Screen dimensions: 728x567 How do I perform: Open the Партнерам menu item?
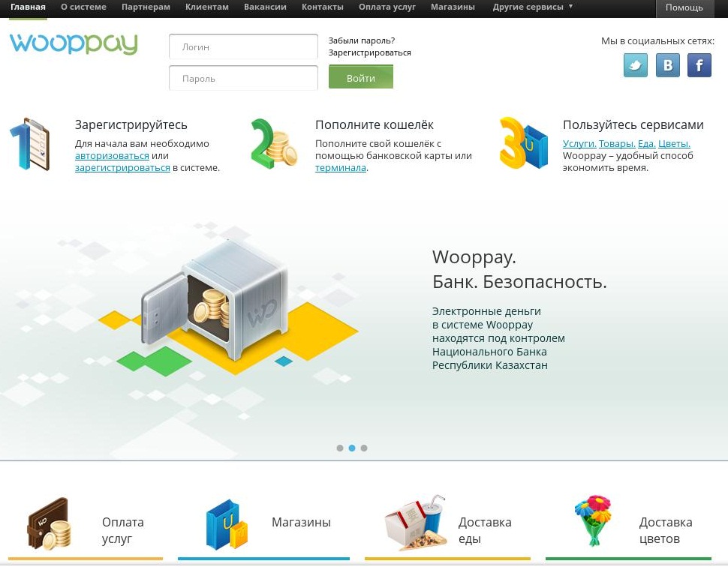click(146, 7)
